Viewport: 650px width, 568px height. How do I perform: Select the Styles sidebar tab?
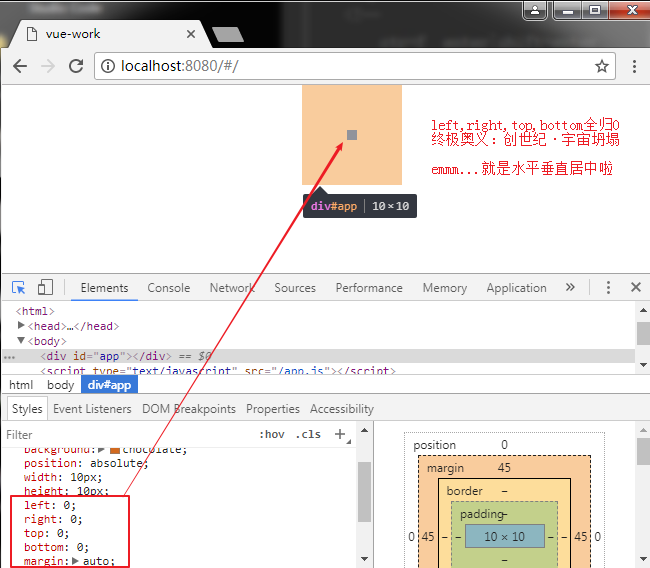(27, 409)
